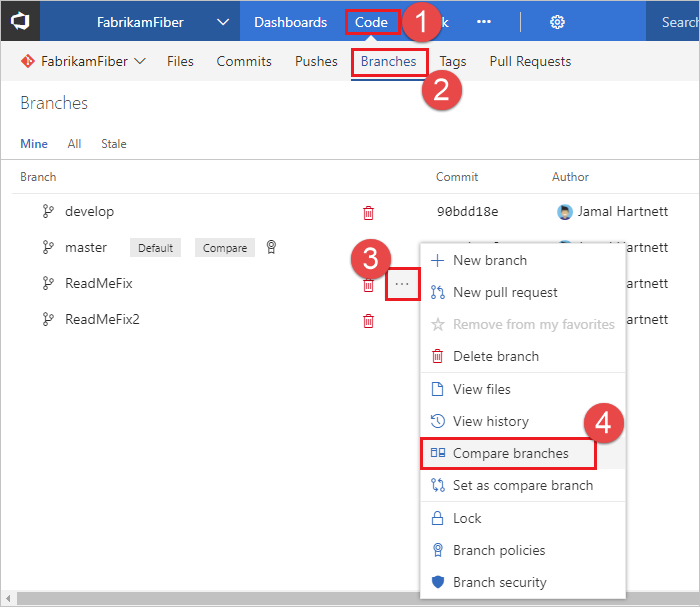Delete the ReadMeFix2 branch via trash icon
This screenshot has width=700, height=607.
(x=368, y=321)
